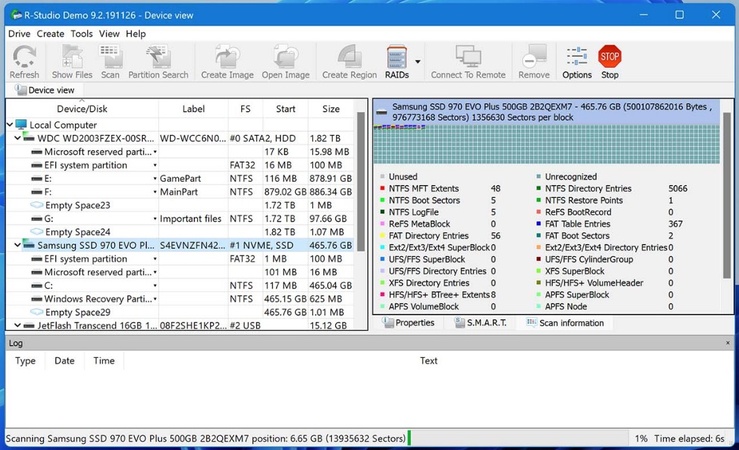Select the E: GamePart partition row
The image size is (739, 450).
point(180,179)
